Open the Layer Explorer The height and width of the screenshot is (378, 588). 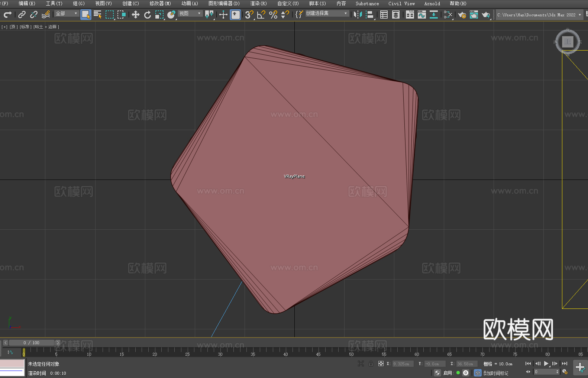click(396, 14)
